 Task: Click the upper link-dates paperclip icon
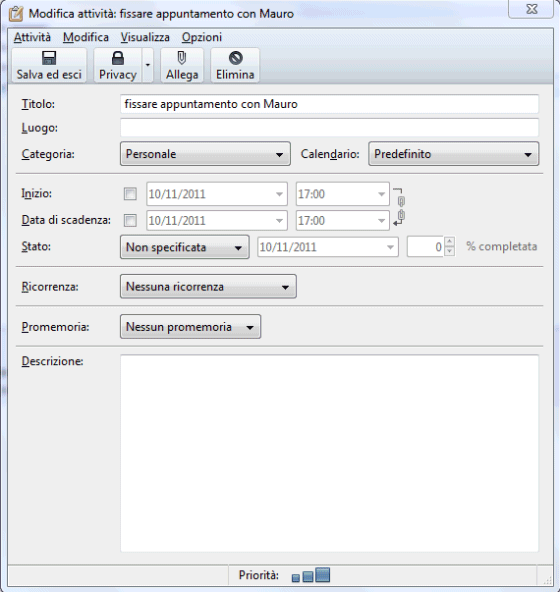401,201
